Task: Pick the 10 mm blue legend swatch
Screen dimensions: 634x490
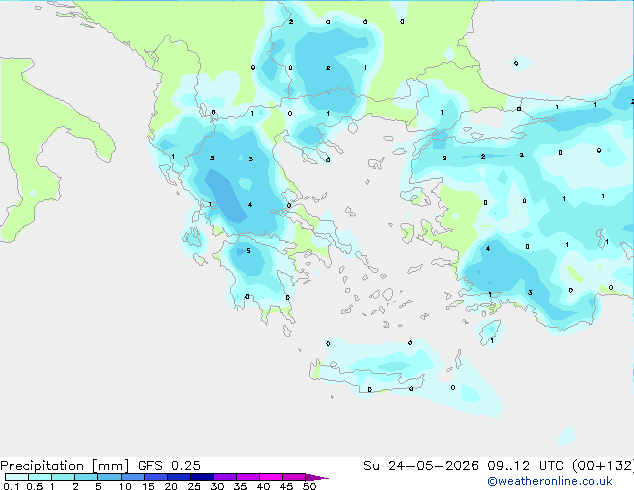Action: [133, 477]
